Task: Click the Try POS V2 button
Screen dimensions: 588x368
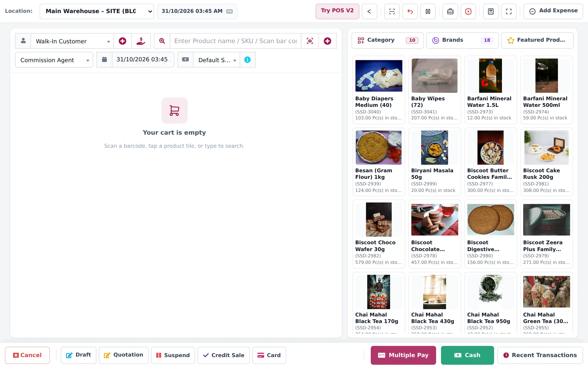Action: (337, 11)
